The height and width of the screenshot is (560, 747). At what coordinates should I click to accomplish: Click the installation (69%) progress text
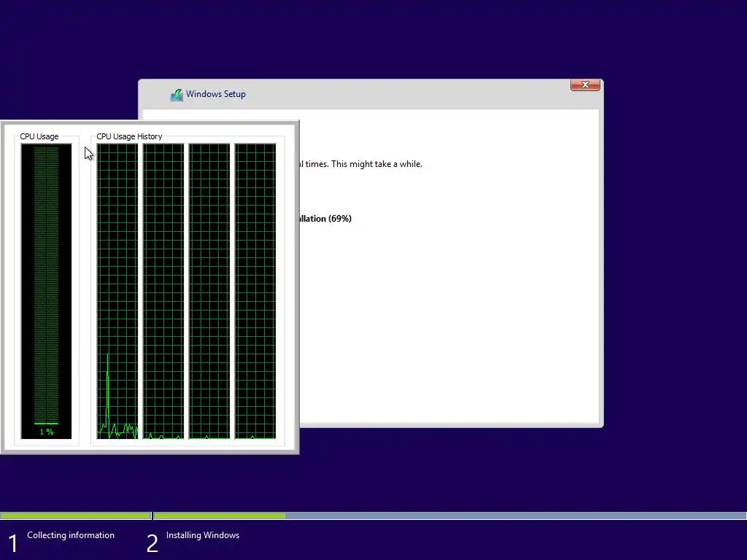(x=325, y=219)
